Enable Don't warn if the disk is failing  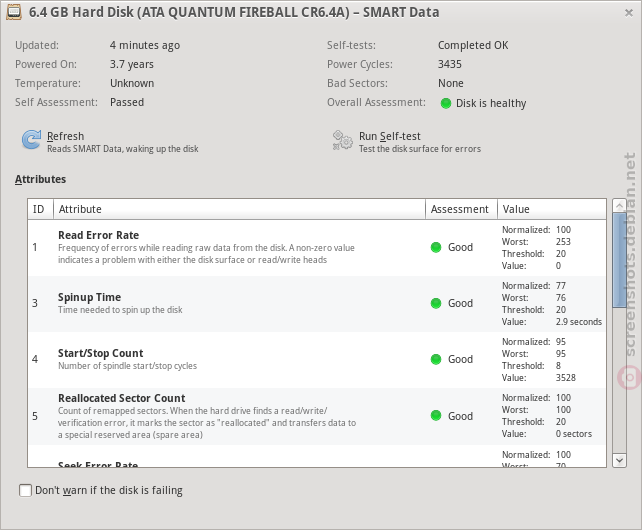[x=25, y=490]
